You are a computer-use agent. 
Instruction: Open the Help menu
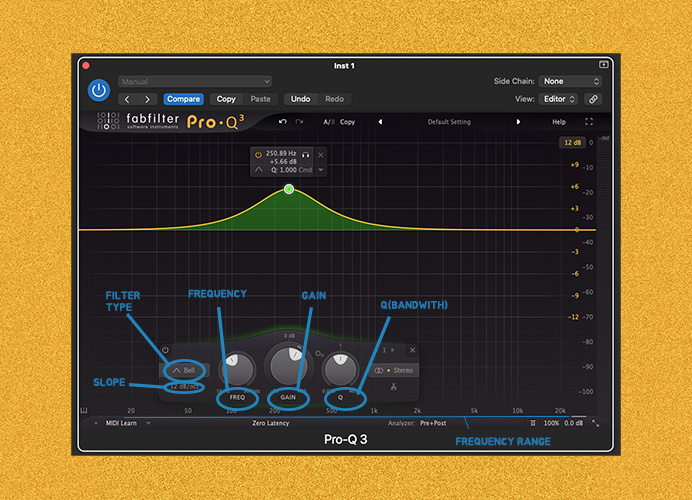[x=559, y=122]
